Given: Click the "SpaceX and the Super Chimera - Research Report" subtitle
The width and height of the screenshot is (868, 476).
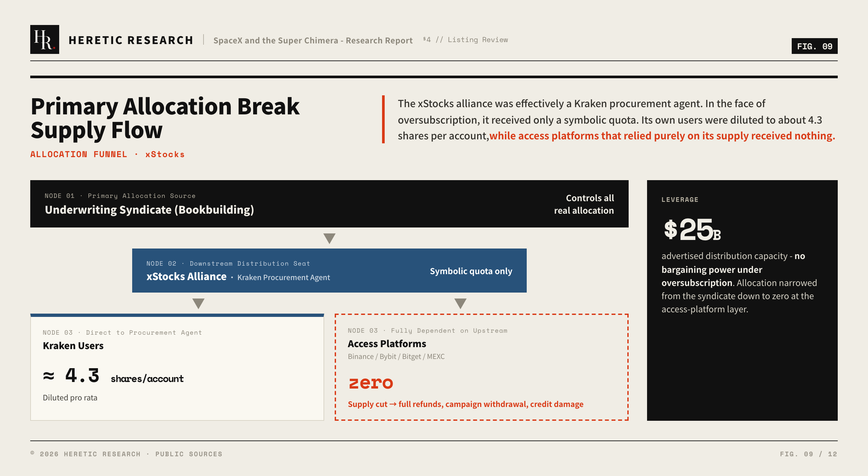Looking at the screenshot, I should tap(313, 40).
